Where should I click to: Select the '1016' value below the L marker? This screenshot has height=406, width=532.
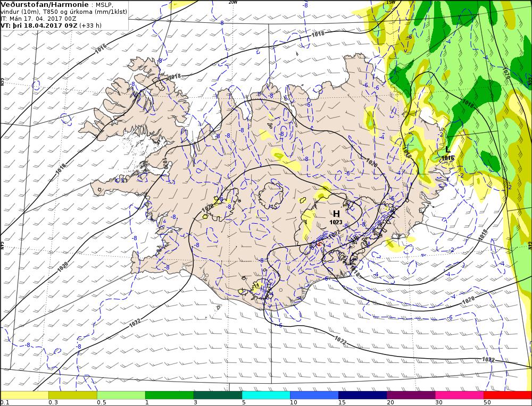[x=448, y=158]
